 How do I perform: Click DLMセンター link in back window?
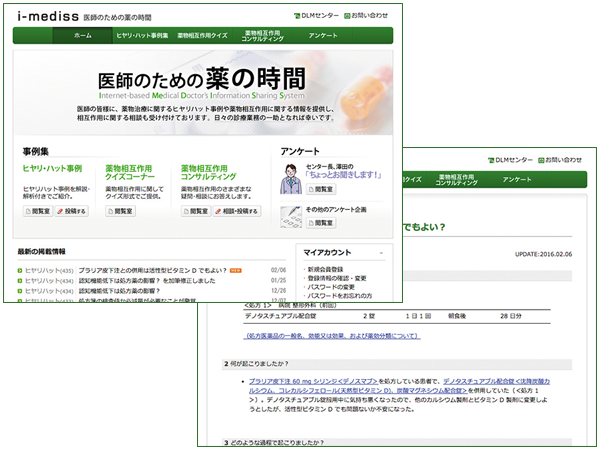(x=510, y=160)
